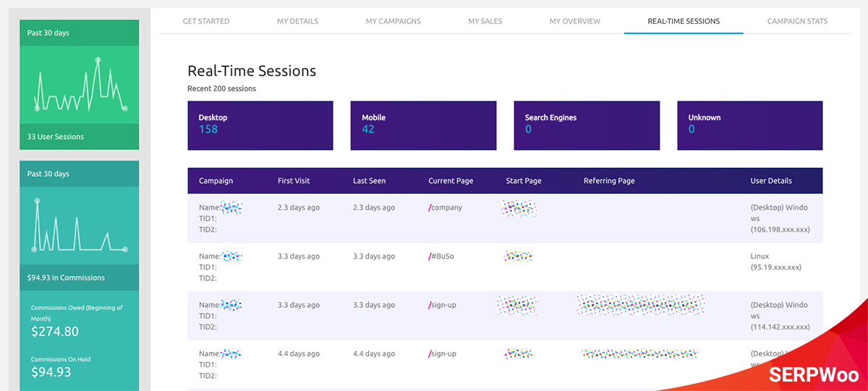
Task: Click the 106.198.xxx.xxx user details cell
Action: [x=780, y=219]
